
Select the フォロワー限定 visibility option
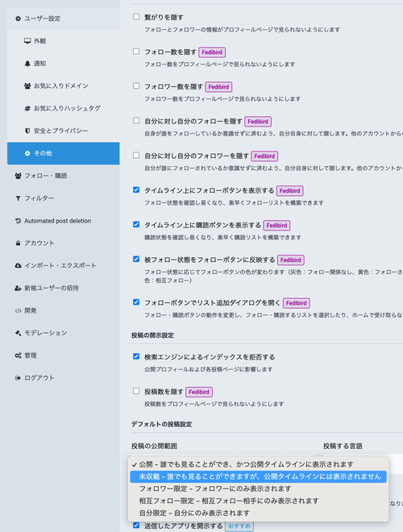(x=259, y=489)
